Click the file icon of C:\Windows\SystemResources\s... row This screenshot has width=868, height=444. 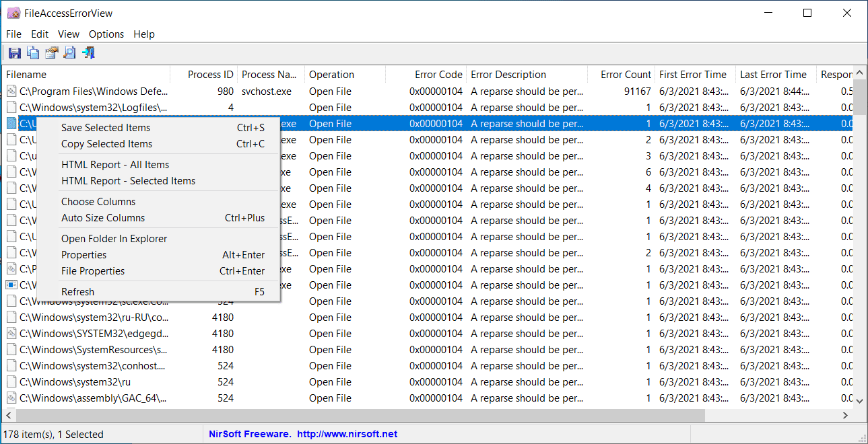click(11, 350)
